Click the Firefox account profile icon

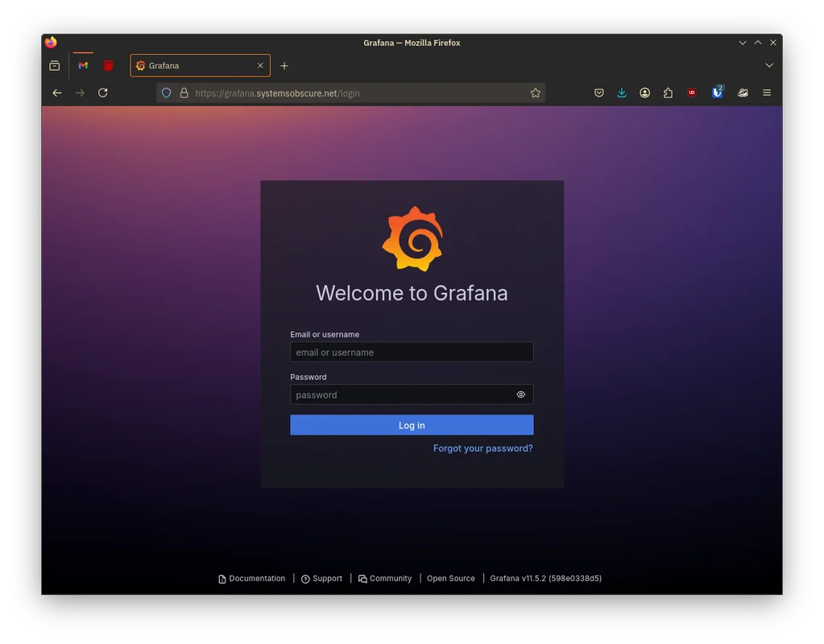click(645, 93)
